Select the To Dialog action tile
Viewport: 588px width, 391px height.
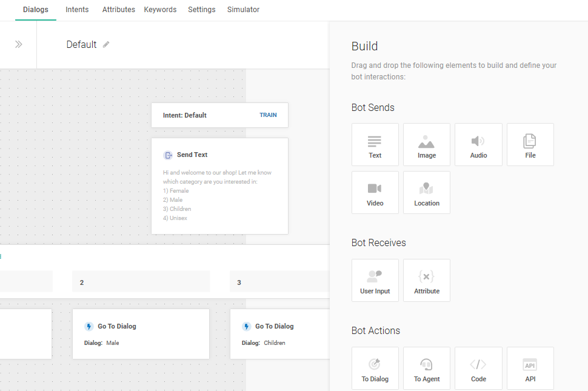pyautogui.click(x=375, y=369)
